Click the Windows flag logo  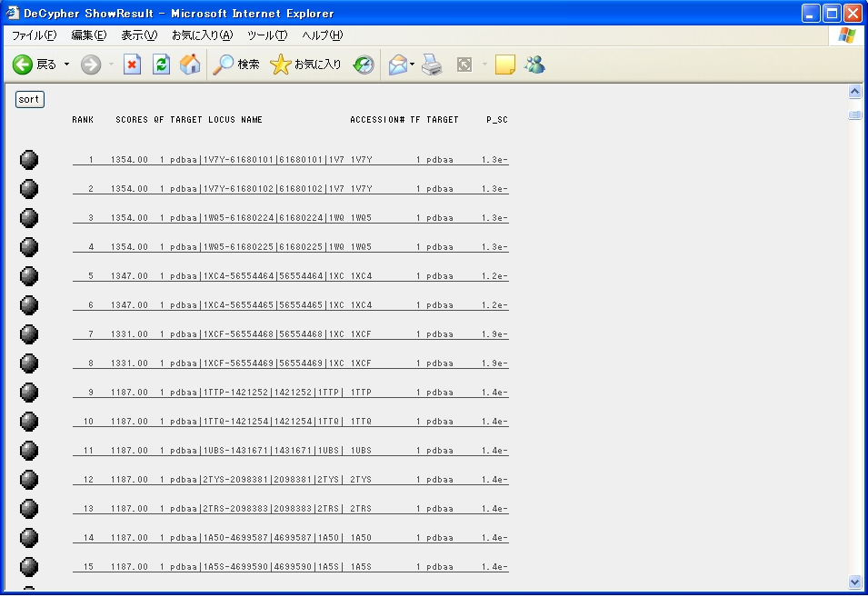click(x=847, y=35)
